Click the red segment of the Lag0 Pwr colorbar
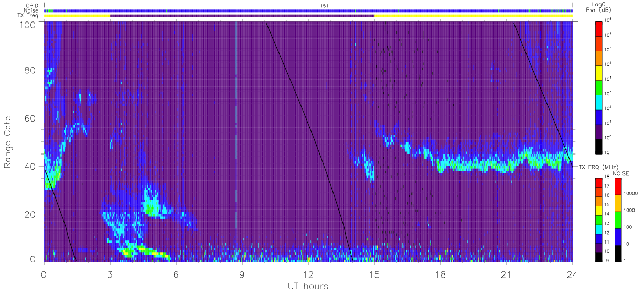This screenshot has width=644, height=297. tap(599, 28)
